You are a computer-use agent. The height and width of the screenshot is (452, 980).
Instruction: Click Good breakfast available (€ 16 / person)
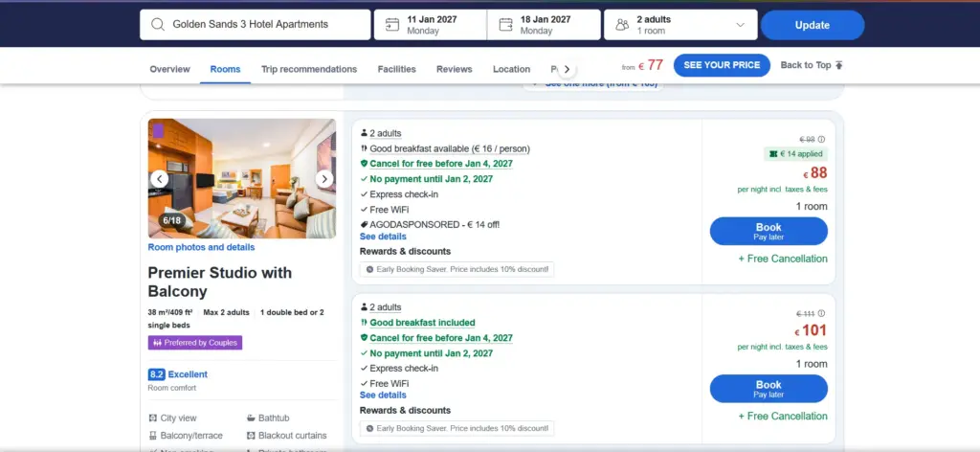tap(450, 148)
